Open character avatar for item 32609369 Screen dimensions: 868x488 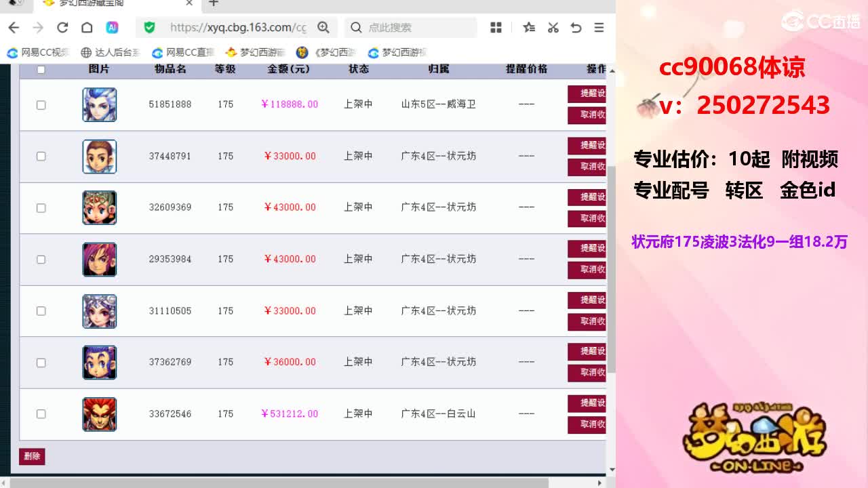[100, 208]
